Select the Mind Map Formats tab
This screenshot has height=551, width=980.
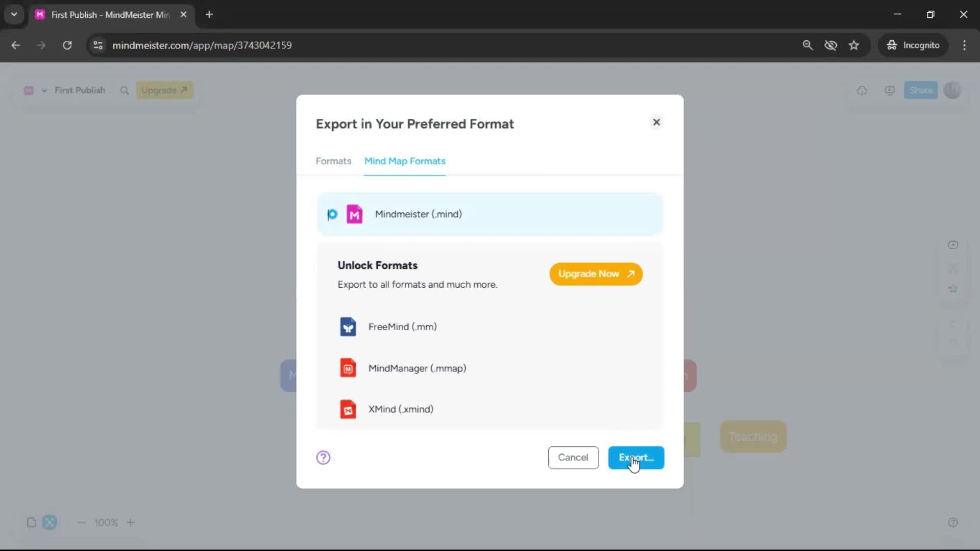pyautogui.click(x=405, y=161)
